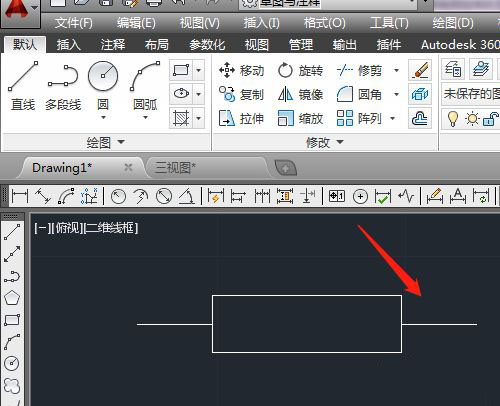Open the Format (格式) menu
The height and width of the screenshot is (406, 500).
pyautogui.click(x=325, y=23)
